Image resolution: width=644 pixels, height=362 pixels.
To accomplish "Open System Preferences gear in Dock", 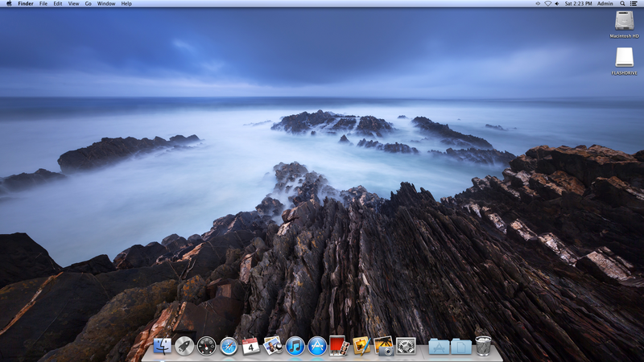I will [406, 346].
